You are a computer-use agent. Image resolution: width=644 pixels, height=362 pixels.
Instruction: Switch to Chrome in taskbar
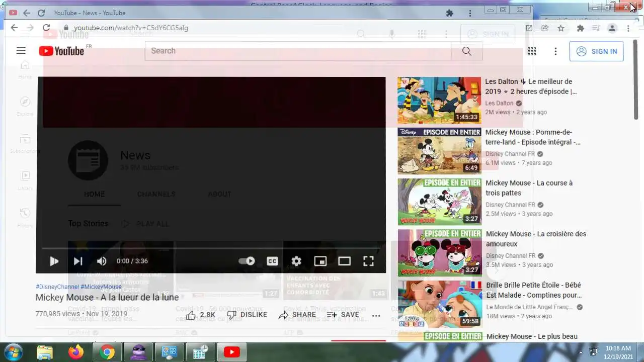coord(107,352)
